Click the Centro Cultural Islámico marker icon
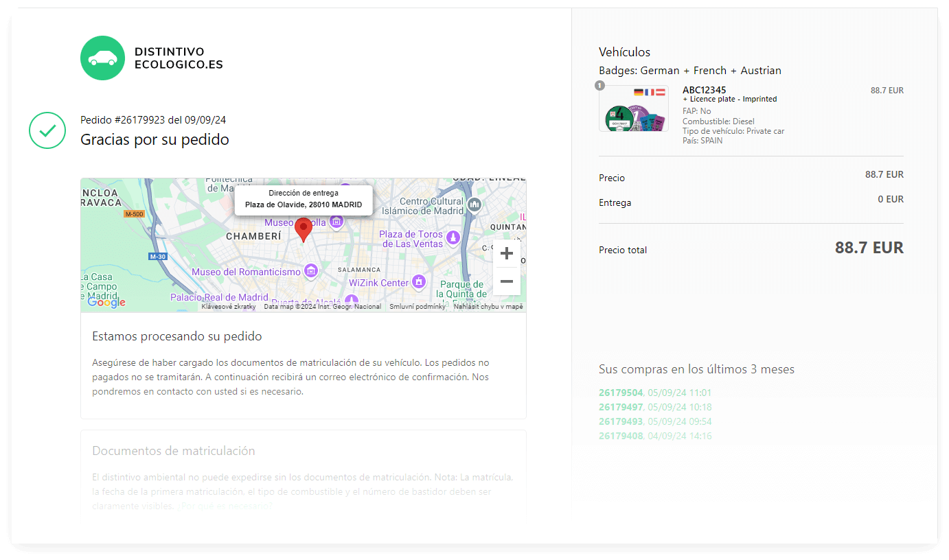 [x=474, y=205]
